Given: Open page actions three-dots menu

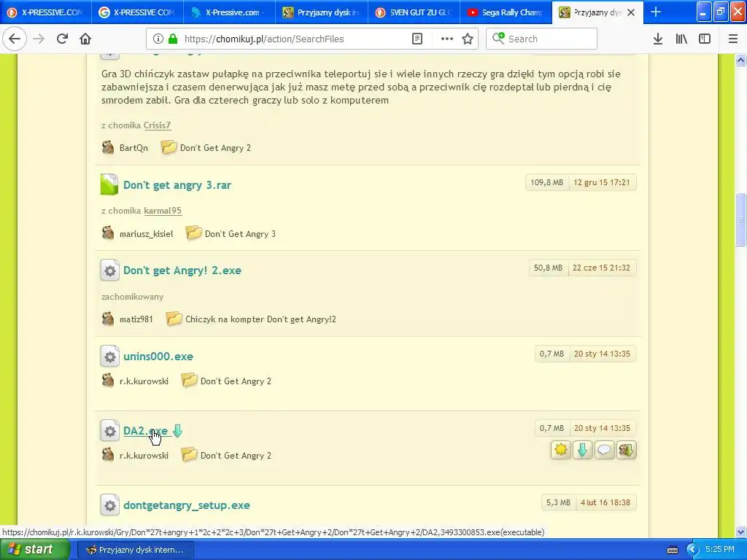Looking at the screenshot, I should (447, 39).
